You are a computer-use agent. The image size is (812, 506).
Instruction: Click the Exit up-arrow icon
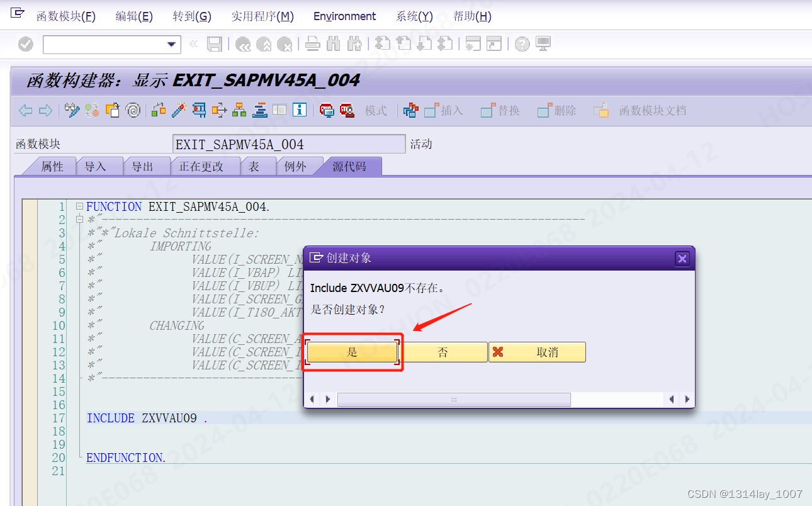click(x=264, y=44)
